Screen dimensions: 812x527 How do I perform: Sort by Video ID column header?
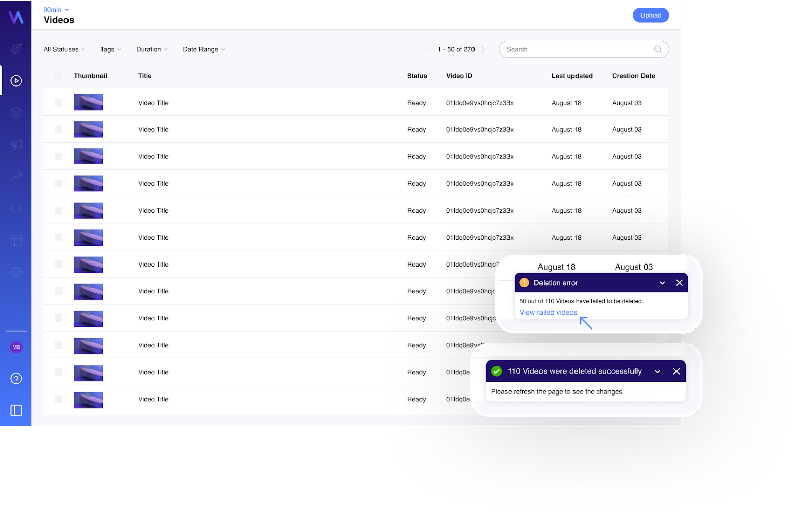coord(459,76)
